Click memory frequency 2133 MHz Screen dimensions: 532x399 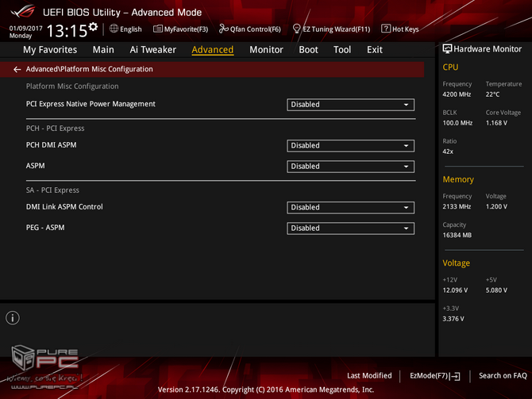(457, 207)
